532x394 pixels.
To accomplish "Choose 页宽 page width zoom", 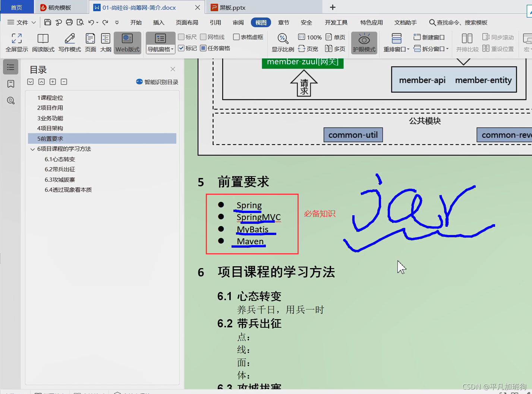I will click(308, 49).
